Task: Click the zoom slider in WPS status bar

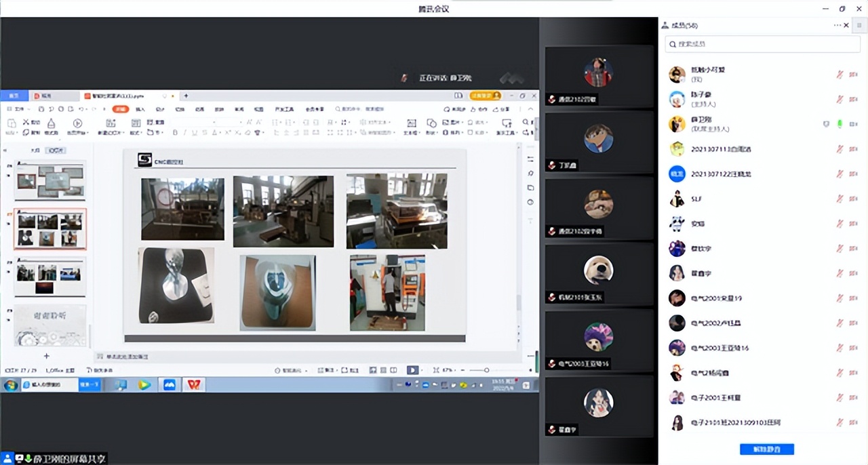Action: tap(486, 370)
